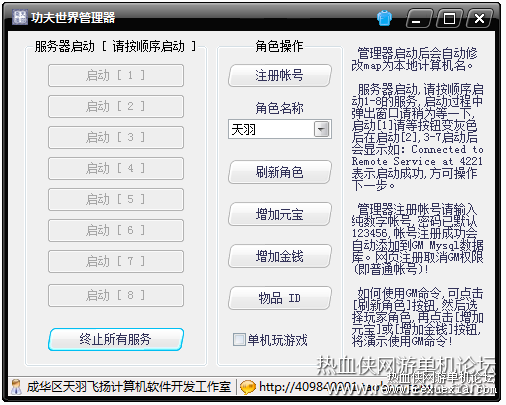Maximize the manager window

pyautogui.click(x=449, y=18)
